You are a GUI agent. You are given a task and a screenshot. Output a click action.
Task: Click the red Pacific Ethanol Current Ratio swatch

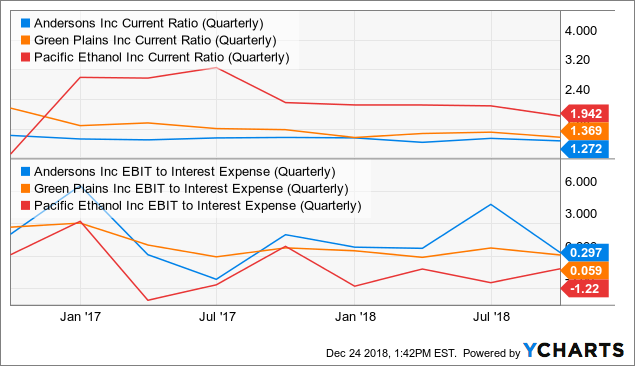point(26,57)
